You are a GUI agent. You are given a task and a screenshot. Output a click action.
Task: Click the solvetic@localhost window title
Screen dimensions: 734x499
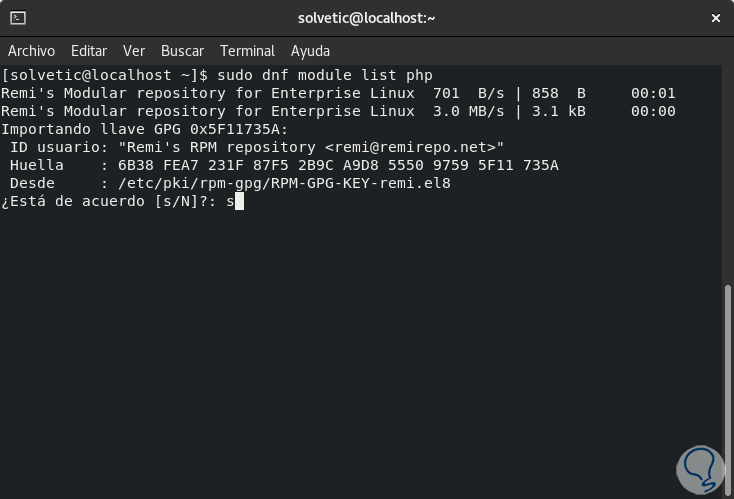[367, 18]
